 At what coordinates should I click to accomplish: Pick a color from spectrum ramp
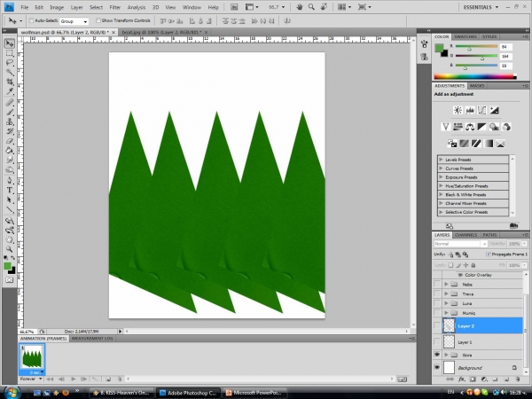(475, 76)
